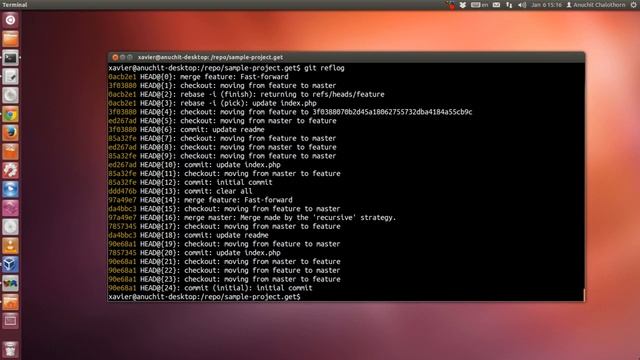
Task: Launch the text editor from launcher
Action: tap(11, 77)
